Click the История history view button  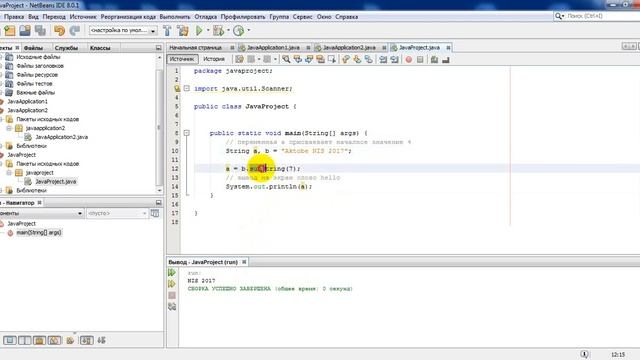(214, 59)
